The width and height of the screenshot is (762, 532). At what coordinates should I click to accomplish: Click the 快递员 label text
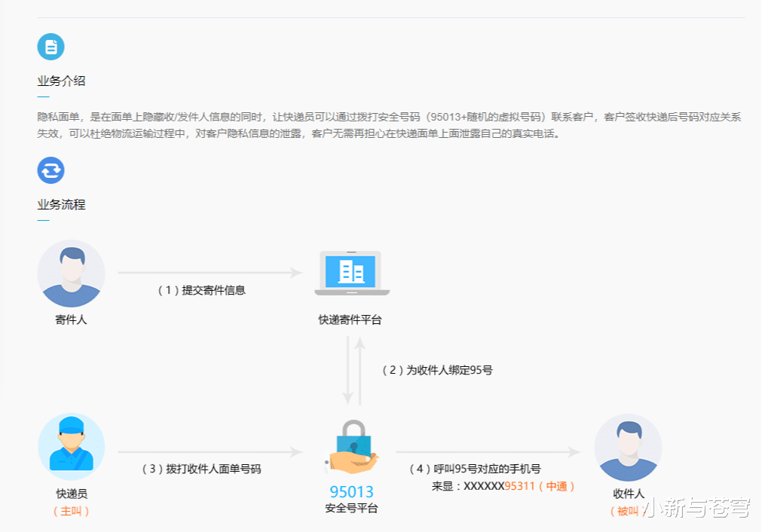coord(72,494)
